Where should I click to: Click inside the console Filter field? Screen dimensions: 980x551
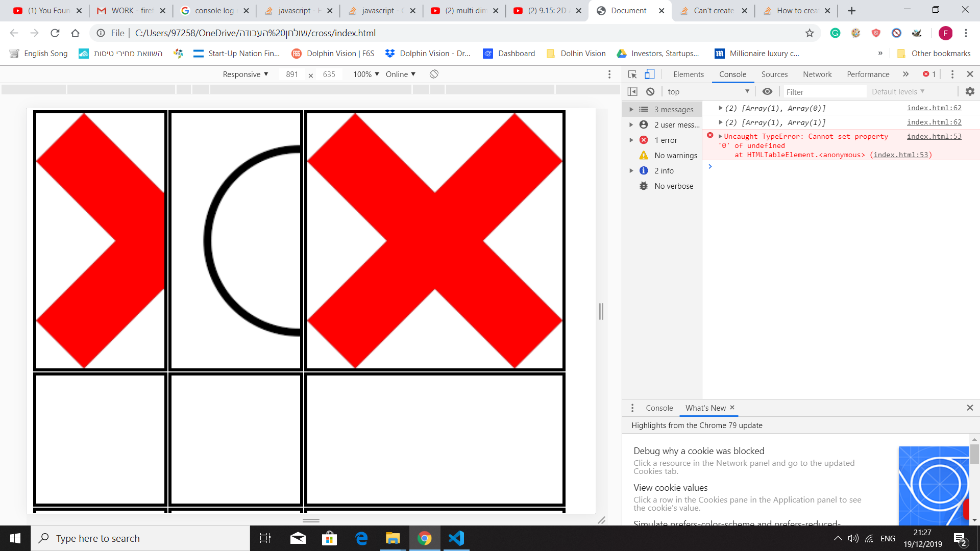(x=824, y=91)
